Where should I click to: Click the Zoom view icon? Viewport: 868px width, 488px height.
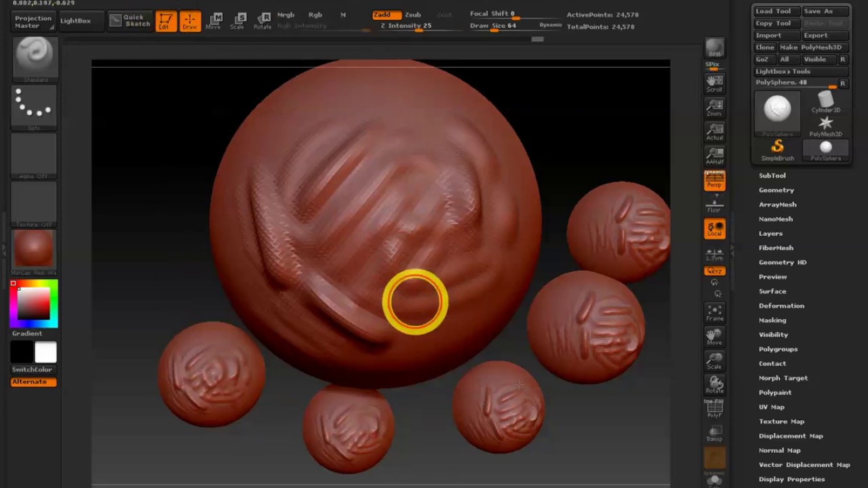[x=715, y=108]
